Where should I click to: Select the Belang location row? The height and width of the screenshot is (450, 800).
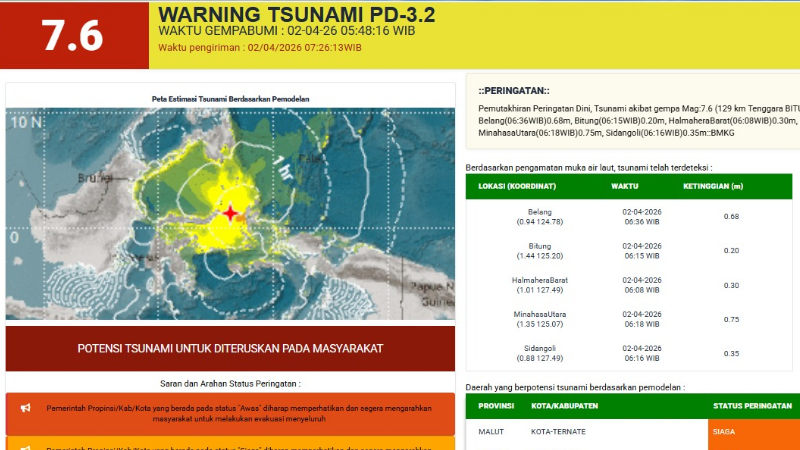point(632,216)
